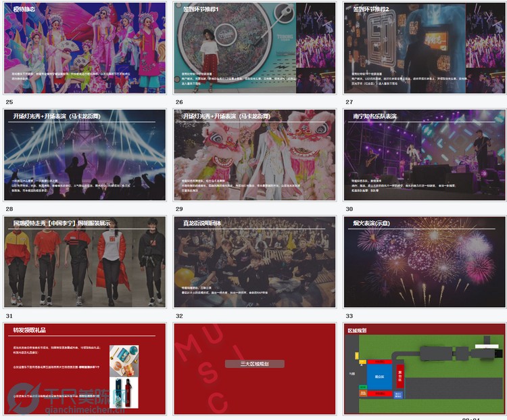Click slide number label 25
Image resolution: width=507 pixels, height=420 pixels.
pyautogui.click(x=9, y=102)
